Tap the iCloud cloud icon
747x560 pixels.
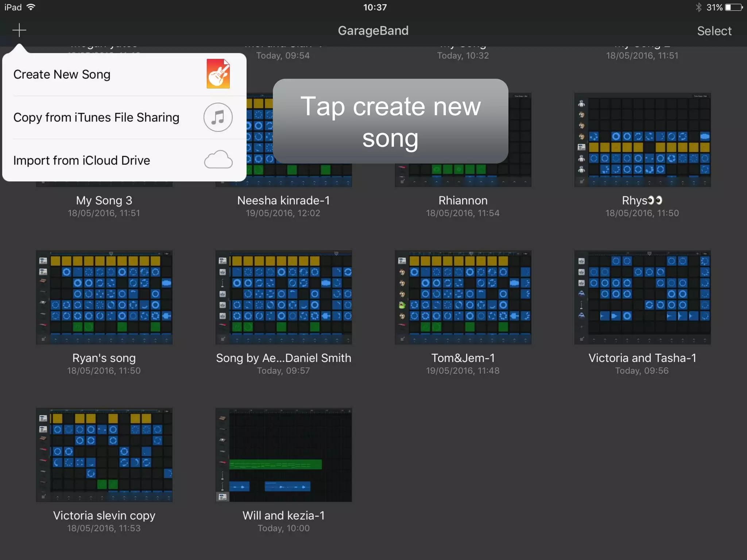point(218,159)
